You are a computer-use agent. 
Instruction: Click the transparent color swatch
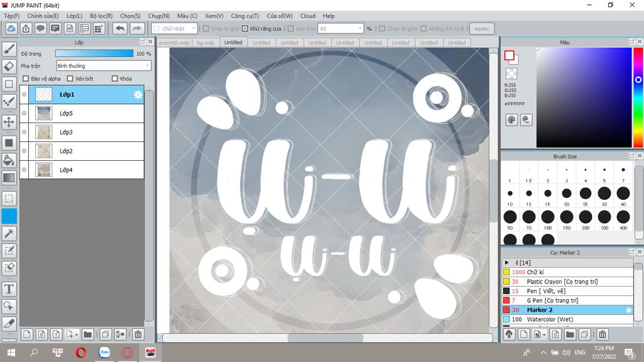pyautogui.click(x=511, y=74)
